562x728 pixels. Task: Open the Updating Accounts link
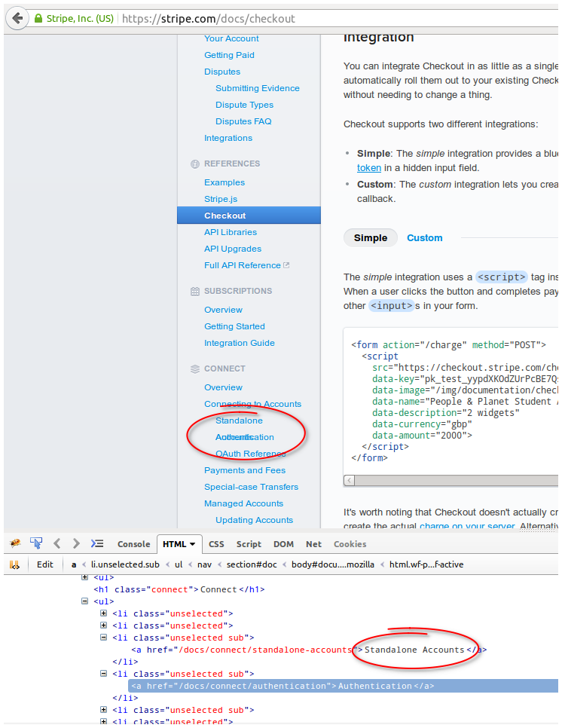point(255,521)
